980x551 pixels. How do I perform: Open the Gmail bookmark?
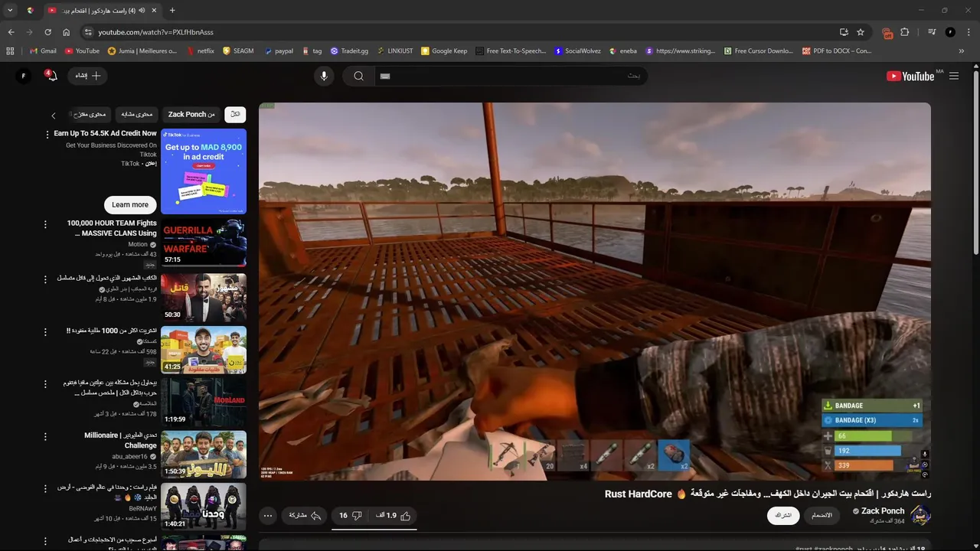coord(43,51)
